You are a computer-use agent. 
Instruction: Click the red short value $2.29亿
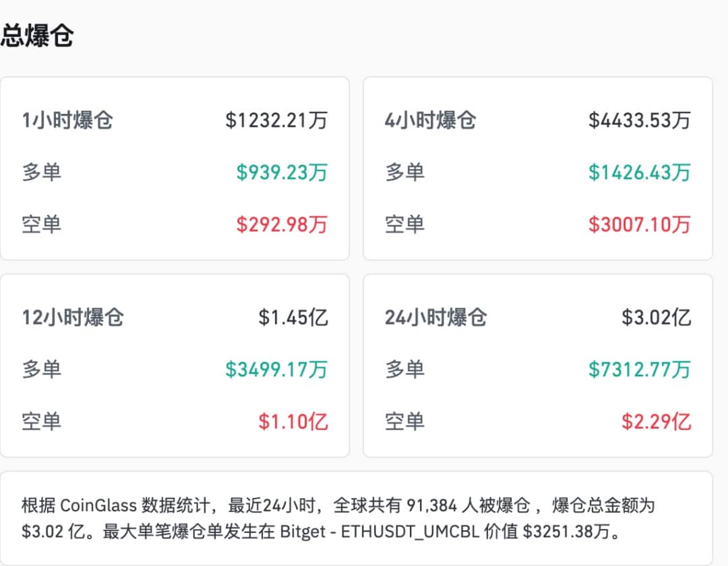click(x=656, y=422)
